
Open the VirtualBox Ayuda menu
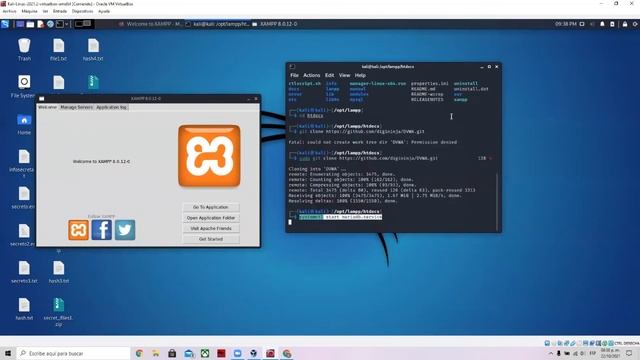104,11
